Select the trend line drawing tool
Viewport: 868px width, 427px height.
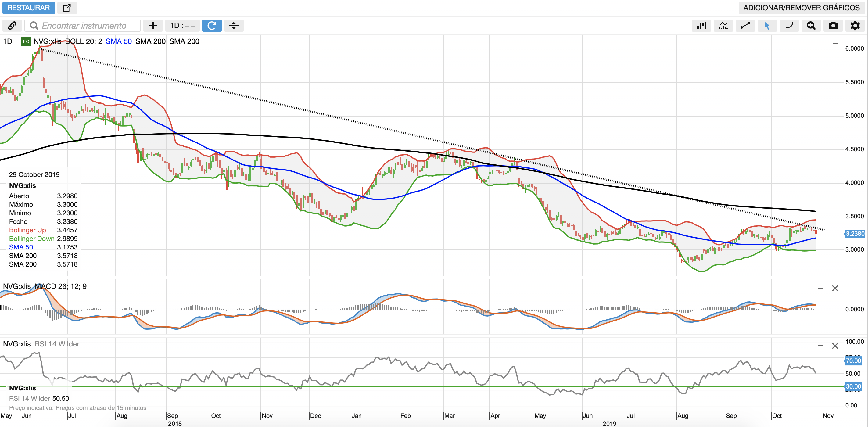point(745,26)
